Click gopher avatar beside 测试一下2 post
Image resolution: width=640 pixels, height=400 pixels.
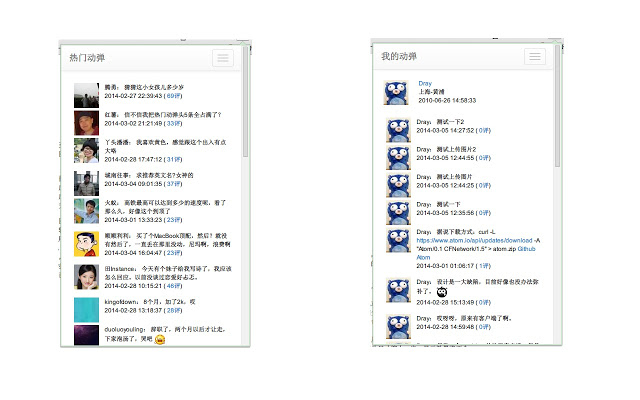pyautogui.click(x=398, y=130)
